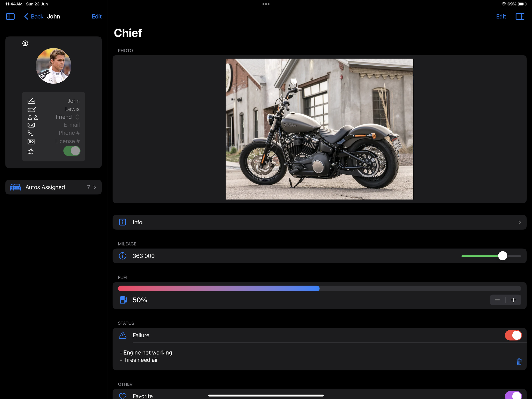Click the mileage gauge icon

pos(122,256)
